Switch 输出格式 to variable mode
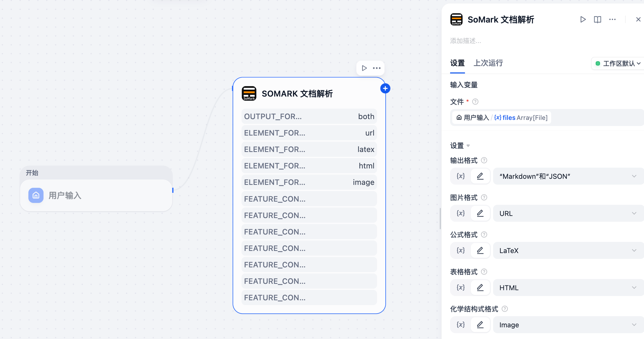The width and height of the screenshot is (644, 339). pyautogui.click(x=461, y=176)
